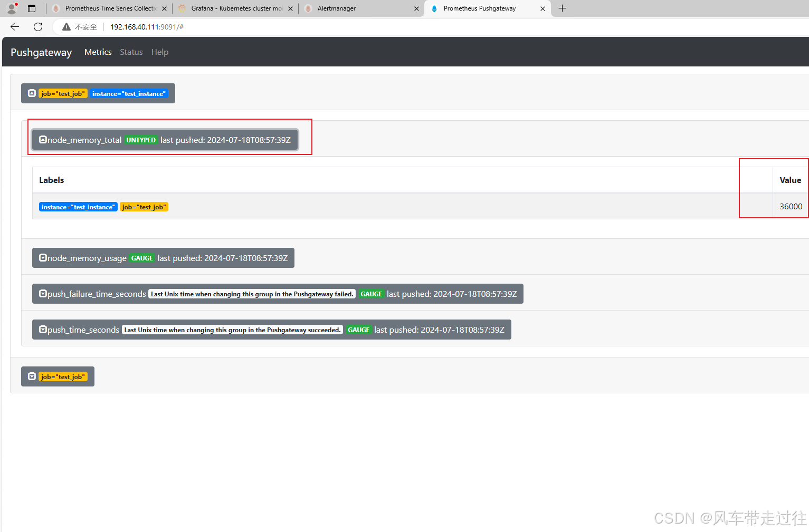Viewport: 809px width, 532px height.
Task: Open a new browser tab
Action: (x=563, y=8)
